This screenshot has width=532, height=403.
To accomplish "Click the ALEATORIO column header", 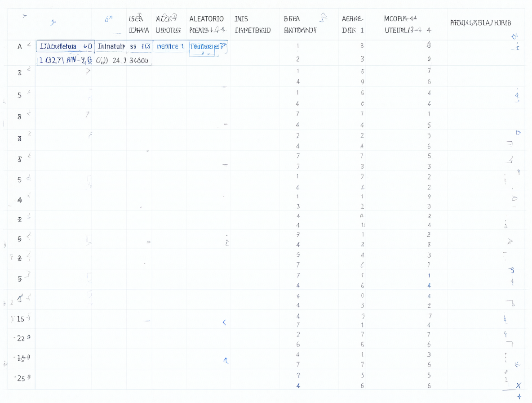I will [x=206, y=19].
